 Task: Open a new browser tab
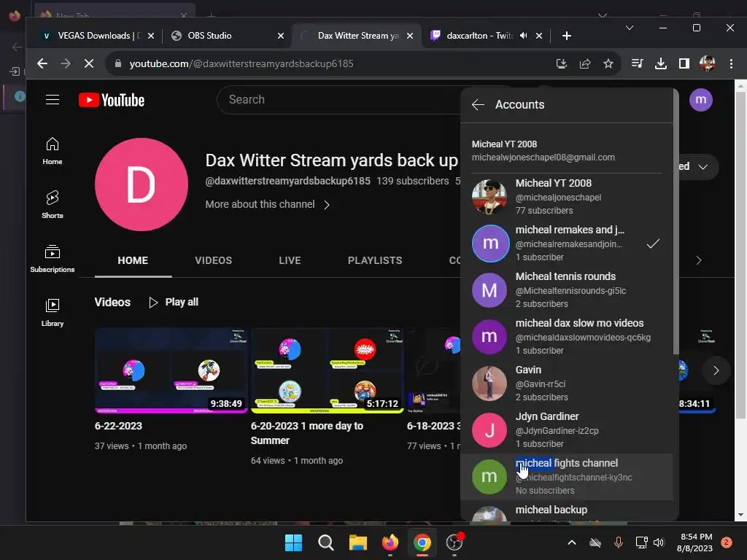[566, 36]
